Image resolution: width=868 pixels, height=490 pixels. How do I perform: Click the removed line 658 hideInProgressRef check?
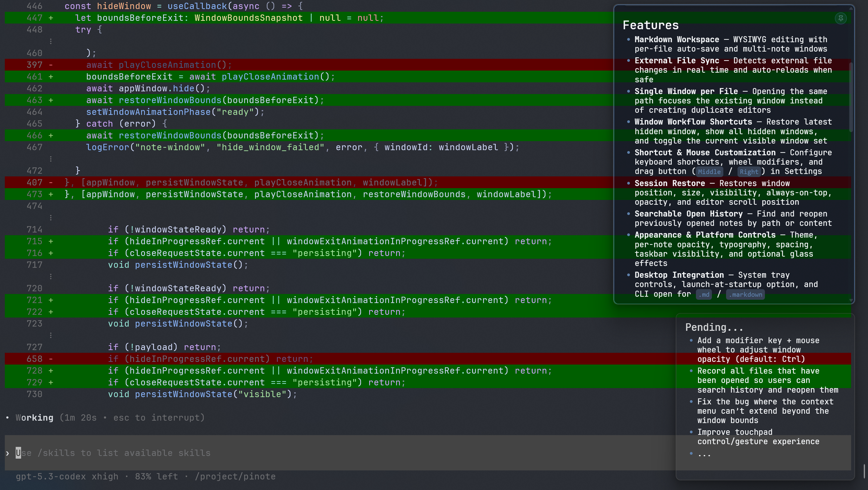coord(210,359)
